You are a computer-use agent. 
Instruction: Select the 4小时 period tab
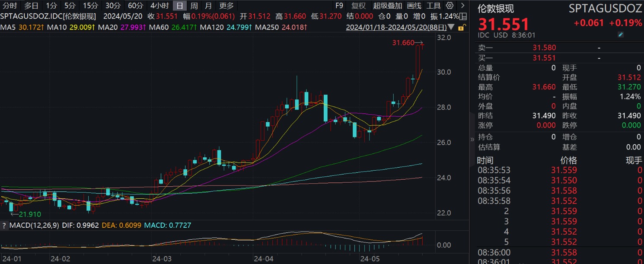[159, 6]
